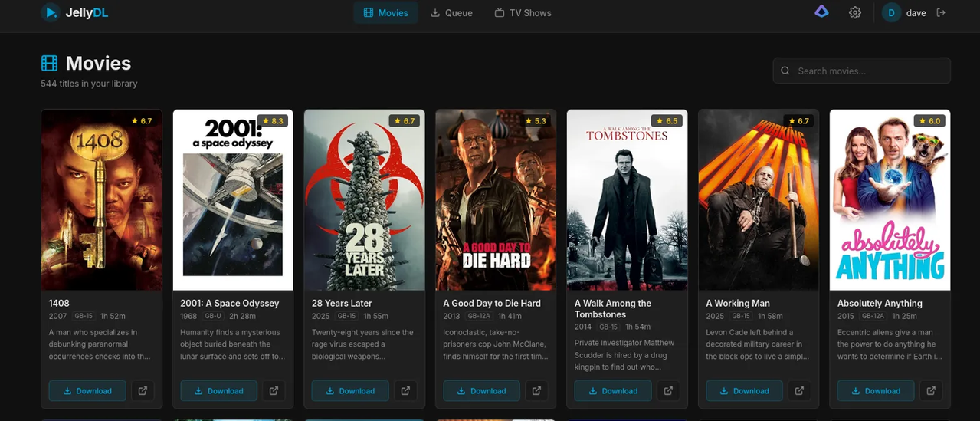Download 2001: A Space Odyssey
980x421 pixels.
218,390
